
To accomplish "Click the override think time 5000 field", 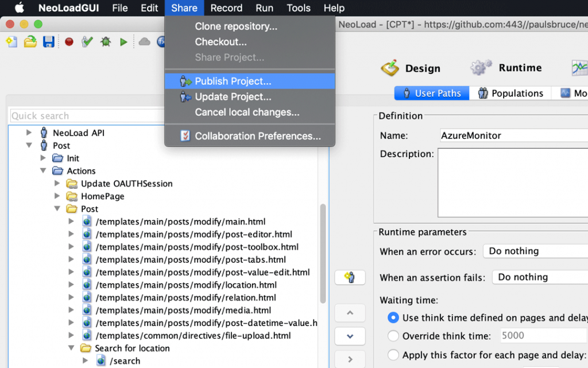I will click(544, 335).
